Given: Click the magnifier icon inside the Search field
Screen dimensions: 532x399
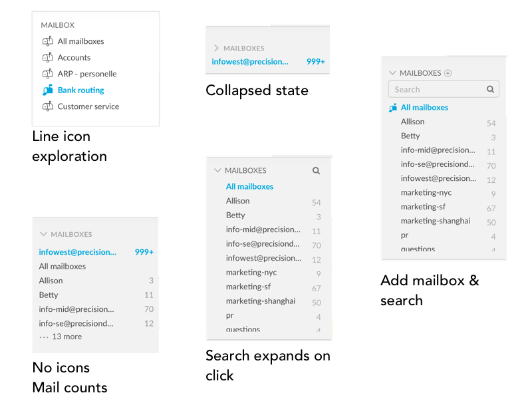Looking at the screenshot, I should click(x=490, y=89).
